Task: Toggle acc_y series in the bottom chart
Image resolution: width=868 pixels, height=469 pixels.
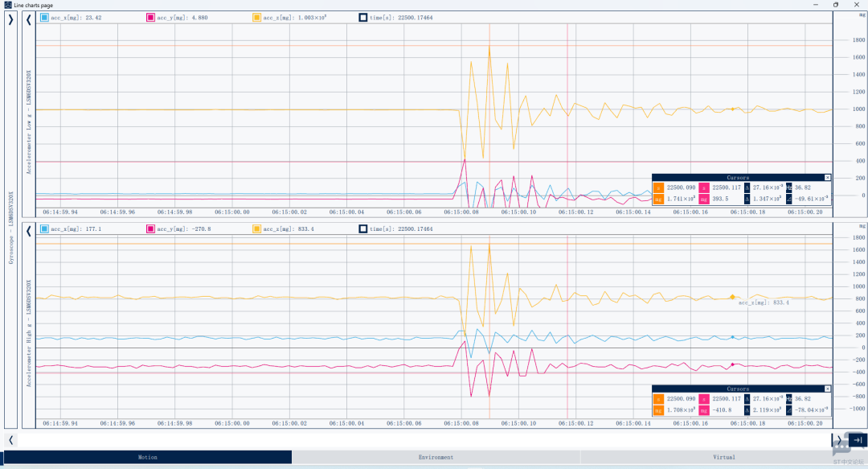Action: [x=150, y=229]
